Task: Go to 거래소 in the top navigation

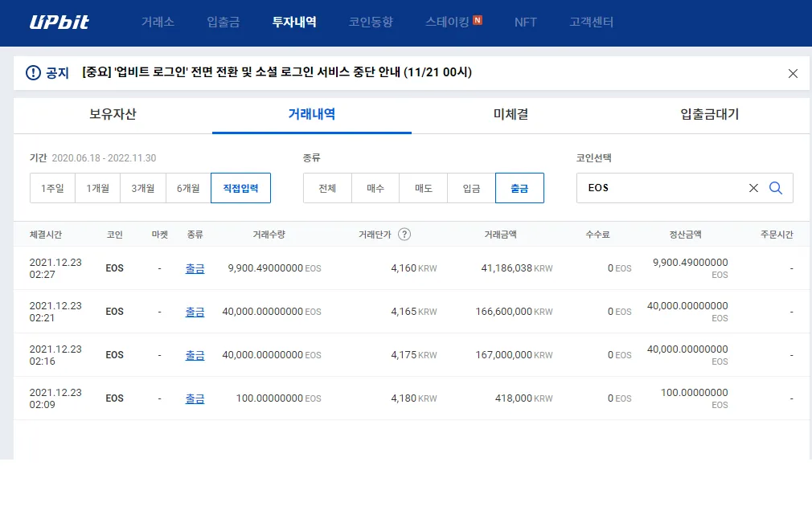Action: pyautogui.click(x=158, y=22)
